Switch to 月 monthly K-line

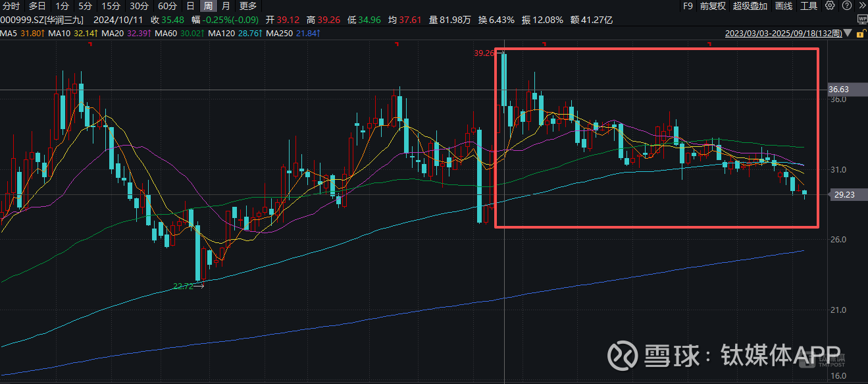pos(226,6)
